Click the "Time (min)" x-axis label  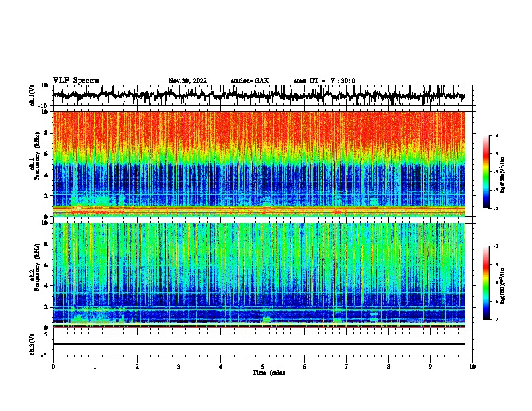269,373
